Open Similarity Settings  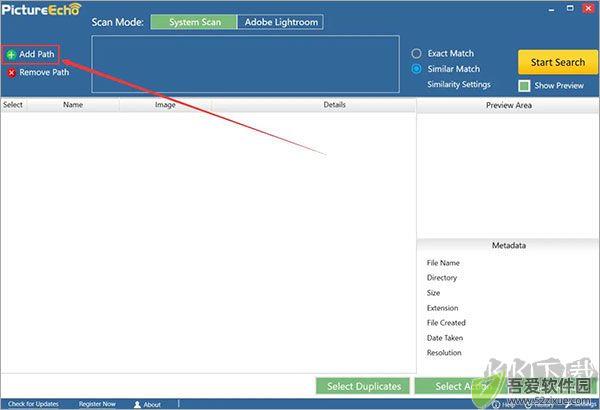click(459, 85)
